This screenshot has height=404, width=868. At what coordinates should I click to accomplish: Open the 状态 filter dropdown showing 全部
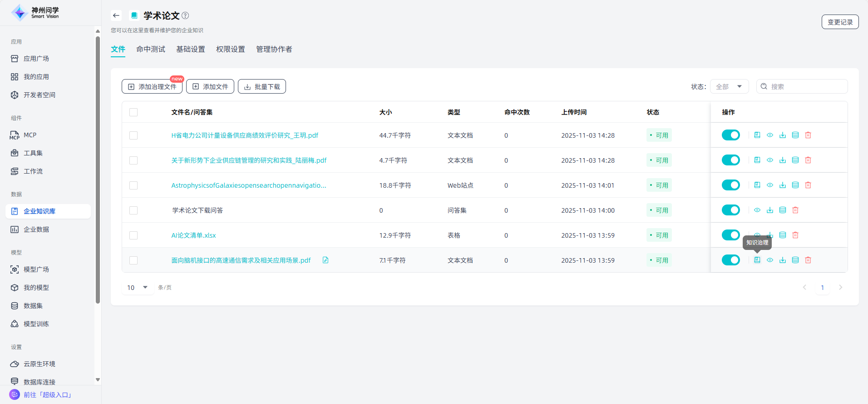pyautogui.click(x=729, y=86)
